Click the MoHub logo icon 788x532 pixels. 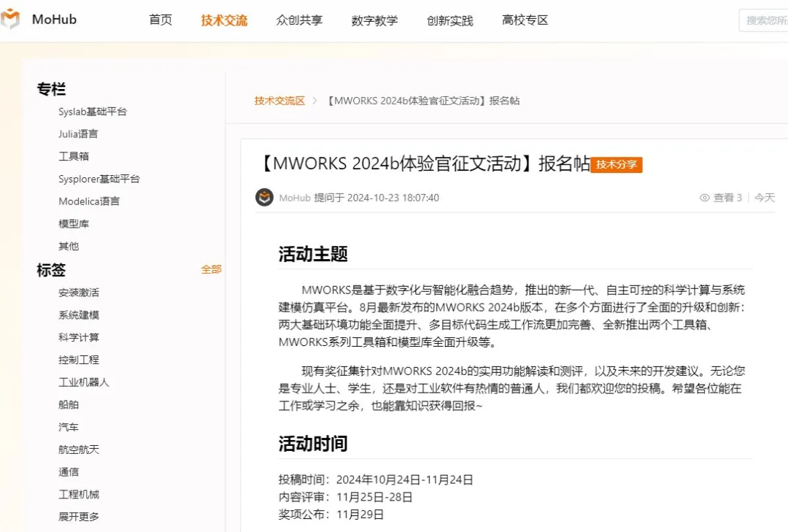10,19
